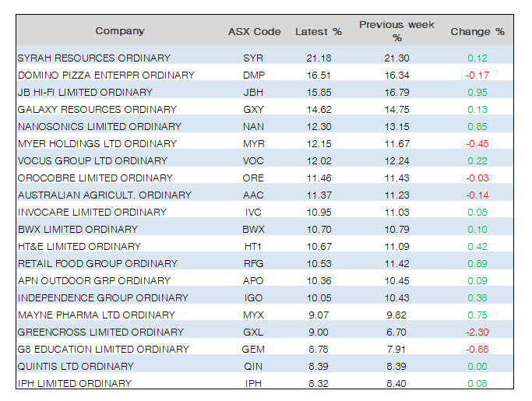The height and width of the screenshot is (401, 532).
Task: Click the VOC ASX code cell
Action: point(253,161)
